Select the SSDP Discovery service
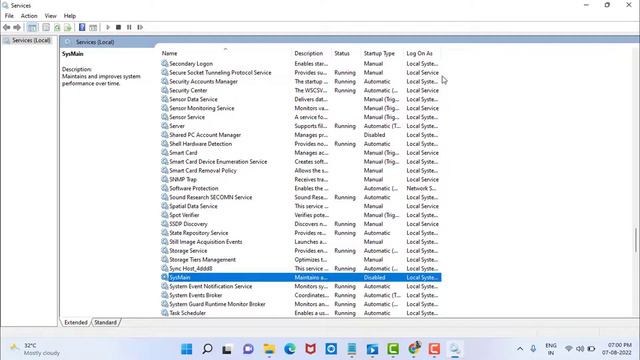The width and height of the screenshot is (640, 360). 300,224
